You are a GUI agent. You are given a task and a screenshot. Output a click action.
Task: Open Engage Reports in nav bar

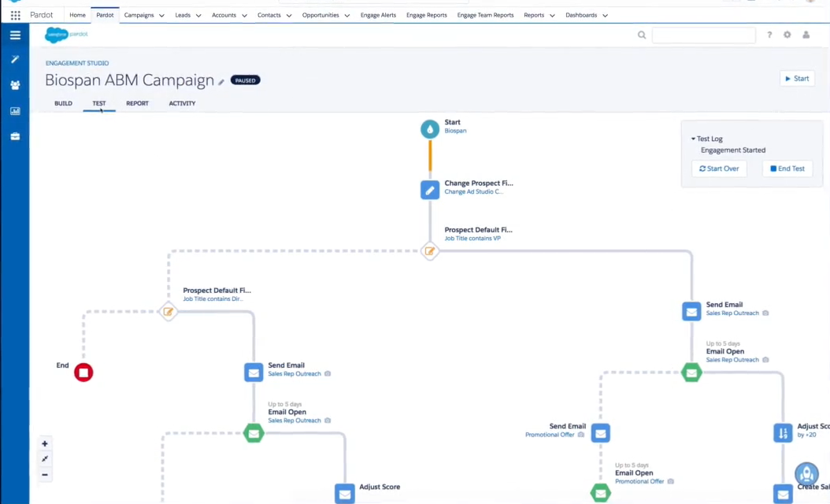[427, 15]
